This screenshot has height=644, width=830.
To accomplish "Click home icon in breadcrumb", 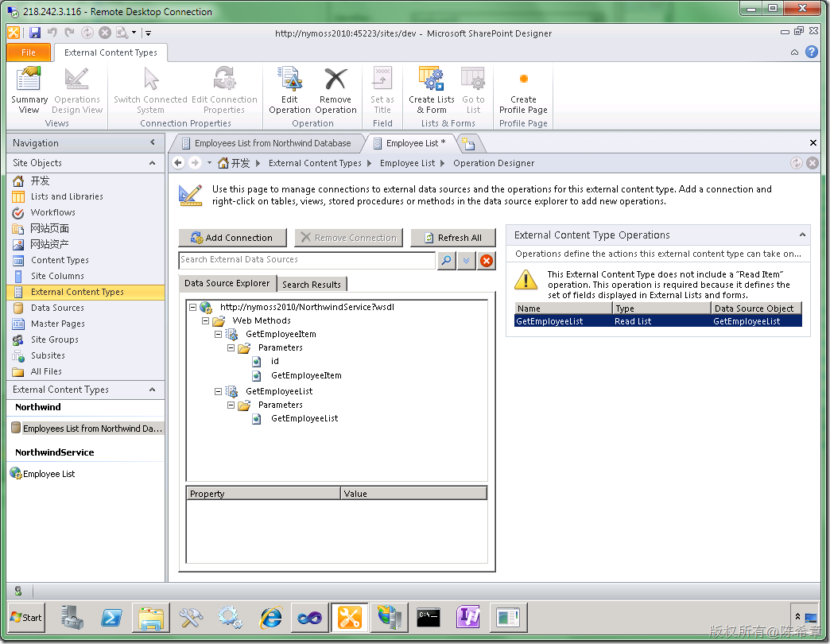I will pyautogui.click(x=223, y=163).
